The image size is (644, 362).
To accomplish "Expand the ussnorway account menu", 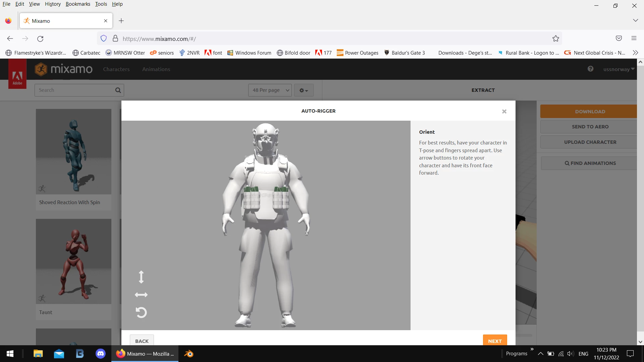I will tap(619, 69).
